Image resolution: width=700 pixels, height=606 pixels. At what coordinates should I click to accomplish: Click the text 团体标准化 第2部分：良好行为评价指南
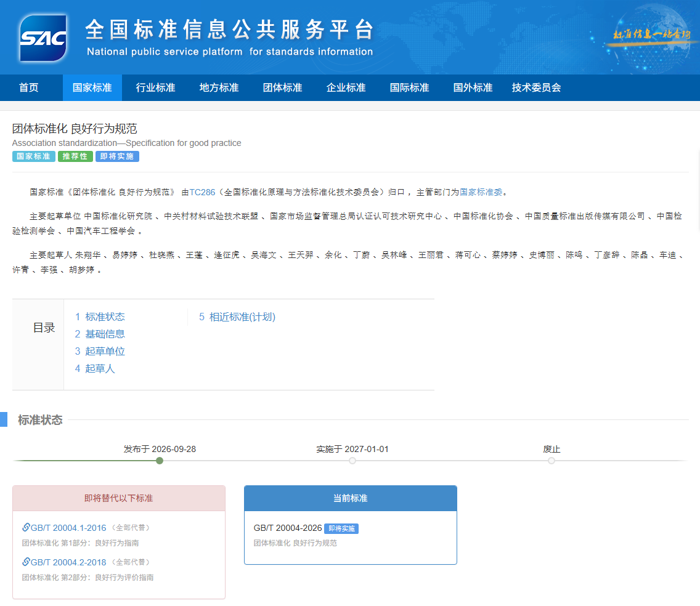87,578
